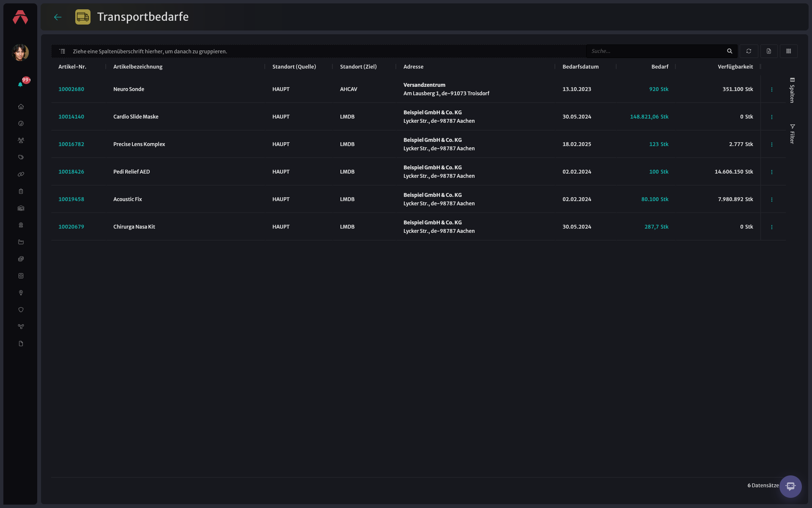Open the chat assistant bubble
Viewport: 812px width, 508px height.
[x=790, y=486]
